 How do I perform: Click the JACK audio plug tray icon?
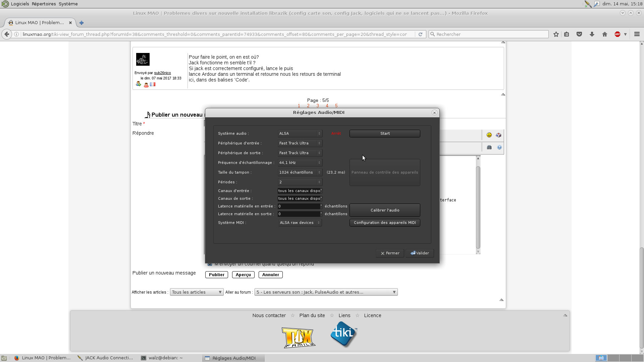click(x=588, y=4)
